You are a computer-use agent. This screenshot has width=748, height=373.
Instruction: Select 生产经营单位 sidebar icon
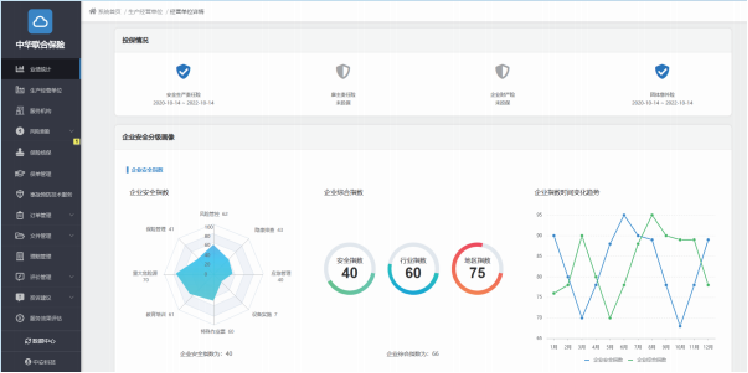[20, 90]
